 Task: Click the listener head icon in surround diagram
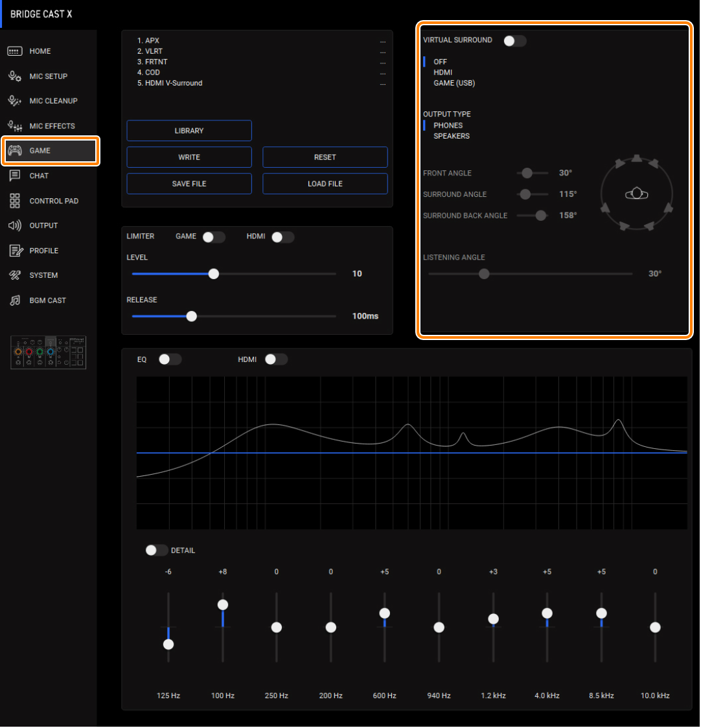[x=636, y=193]
